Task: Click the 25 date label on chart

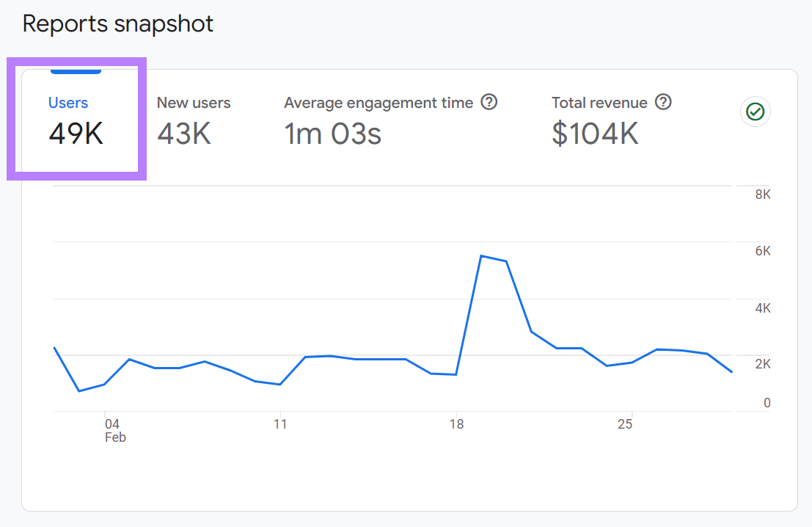Action: (x=625, y=424)
